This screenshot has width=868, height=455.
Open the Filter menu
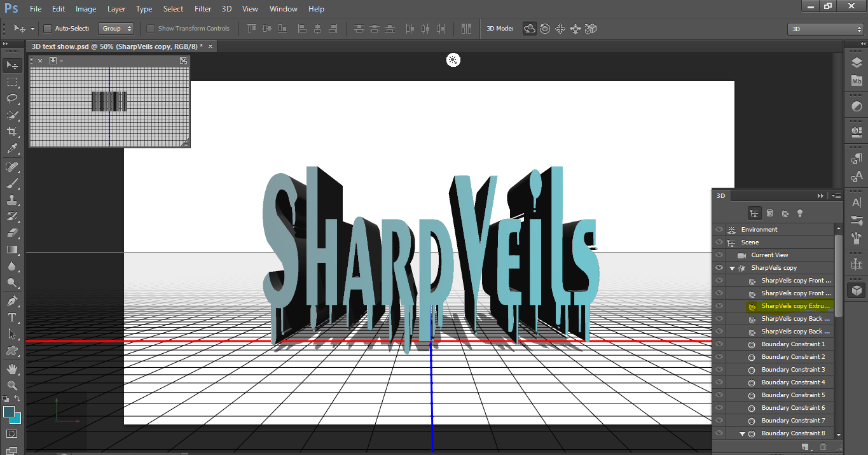(x=203, y=9)
